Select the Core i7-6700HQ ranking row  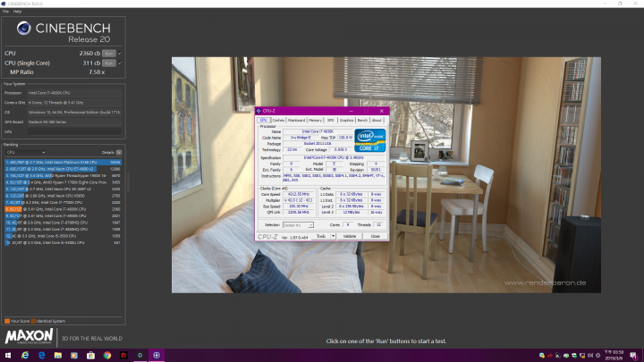[63, 223]
